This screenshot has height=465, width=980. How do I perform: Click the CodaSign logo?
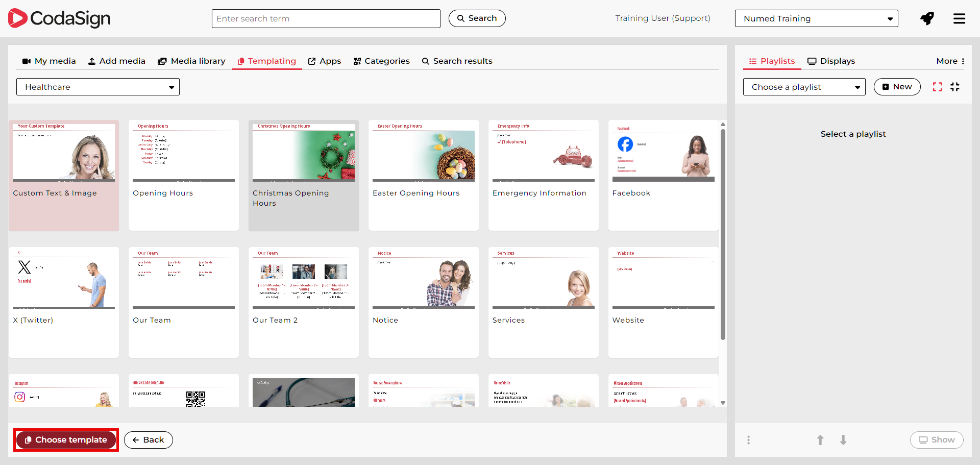pos(59,18)
